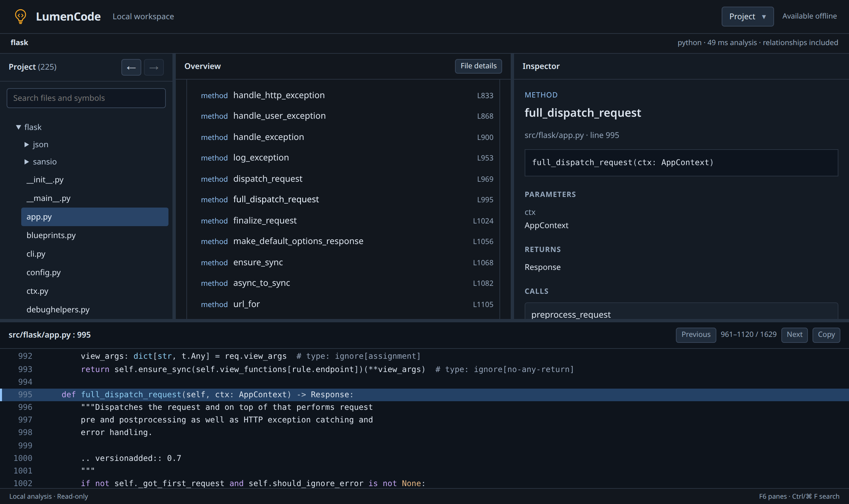
Task: Go back with the left arrow button
Action: pyautogui.click(x=131, y=67)
